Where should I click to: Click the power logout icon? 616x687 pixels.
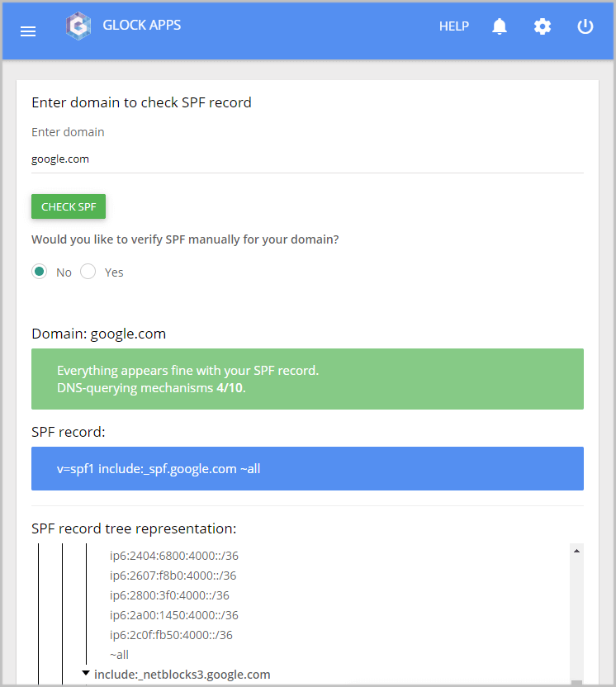(585, 26)
